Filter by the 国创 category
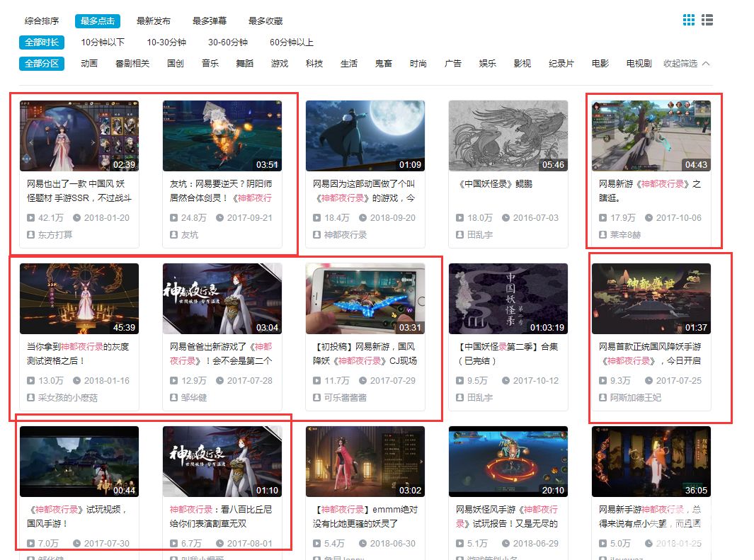 (175, 64)
